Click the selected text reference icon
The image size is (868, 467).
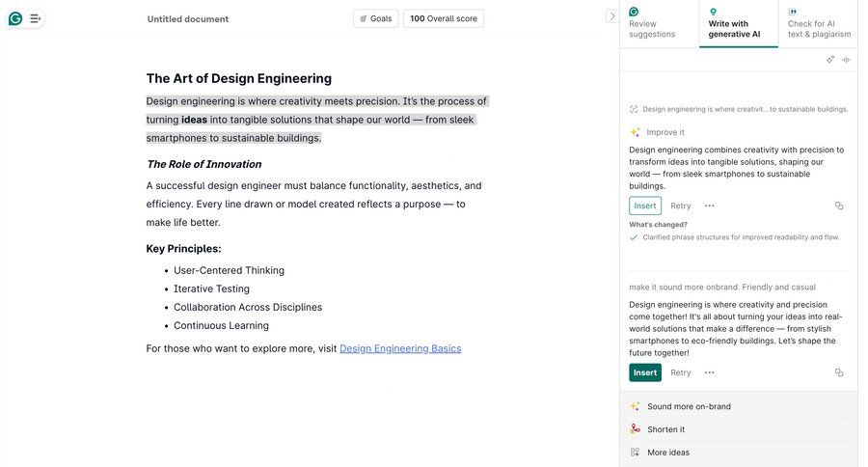click(x=634, y=109)
